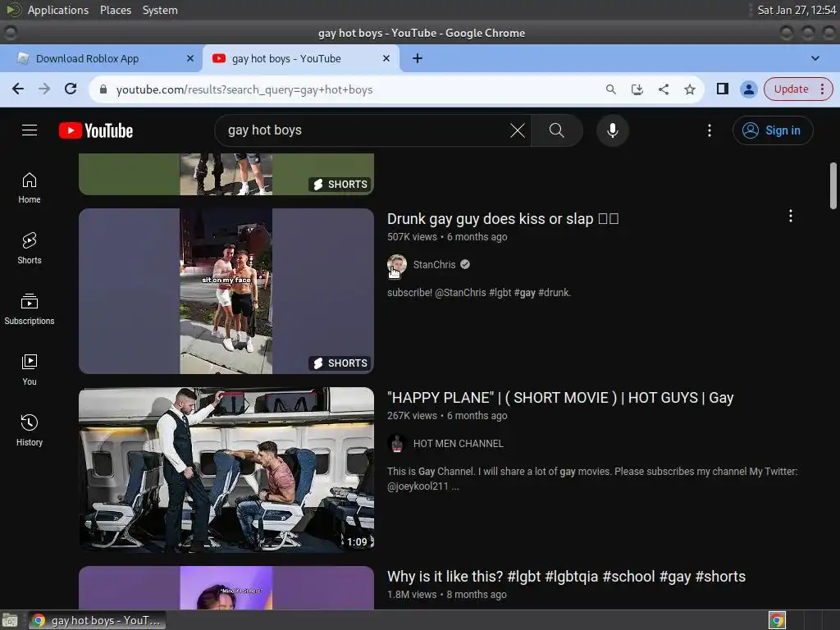840x630 pixels.
Task: Click the install app icon in the address bar
Action: coord(637,89)
